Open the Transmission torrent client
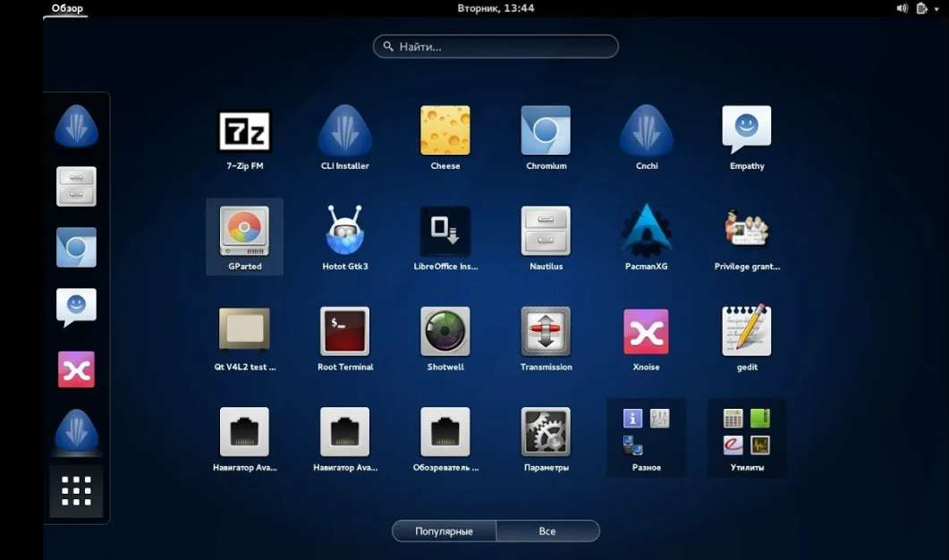 pos(546,331)
